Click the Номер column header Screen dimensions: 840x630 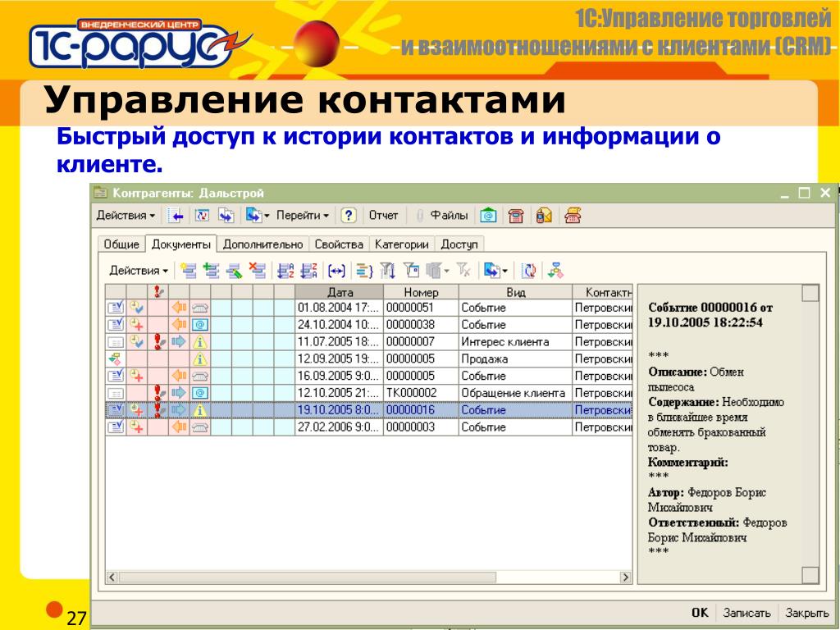[x=421, y=292]
